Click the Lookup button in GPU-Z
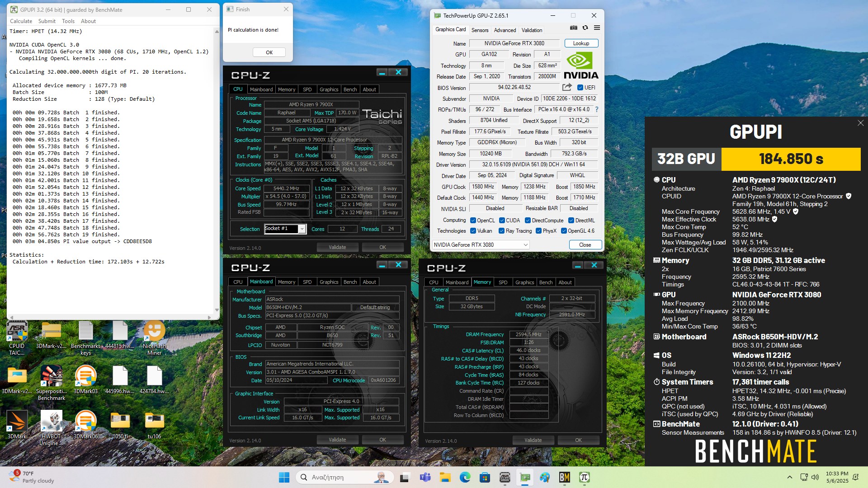868x488 pixels. (x=581, y=43)
